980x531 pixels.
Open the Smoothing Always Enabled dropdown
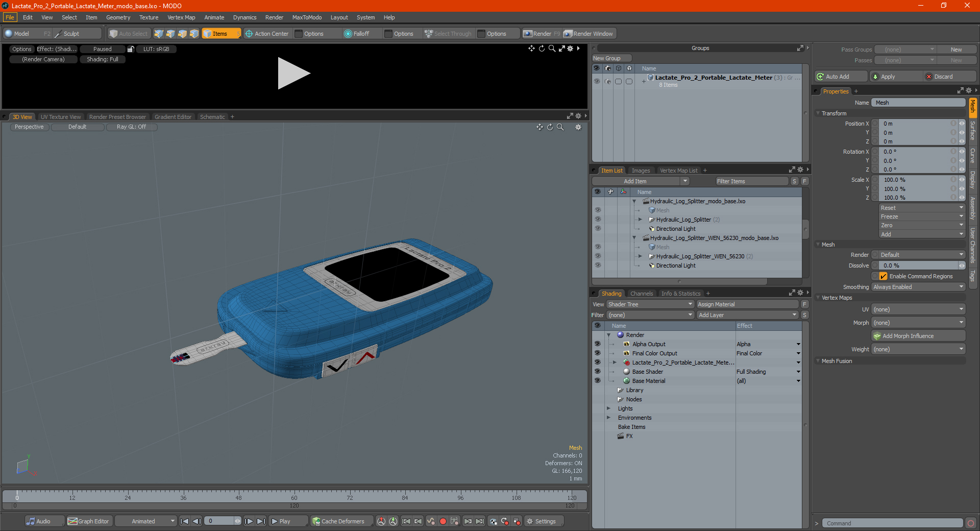(x=918, y=287)
